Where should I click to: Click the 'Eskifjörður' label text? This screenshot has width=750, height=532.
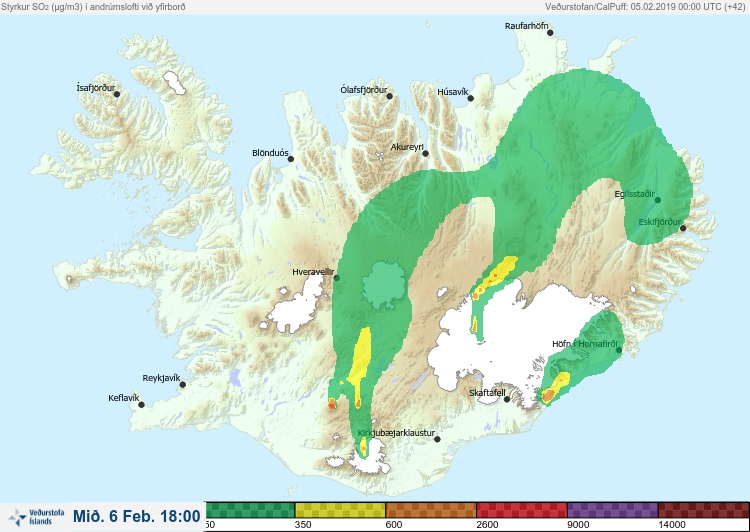(x=660, y=222)
